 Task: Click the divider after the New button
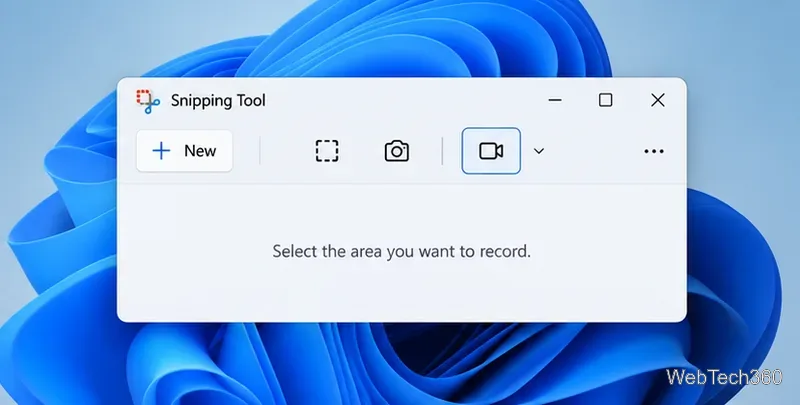pyautogui.click(x=260, y=151)
